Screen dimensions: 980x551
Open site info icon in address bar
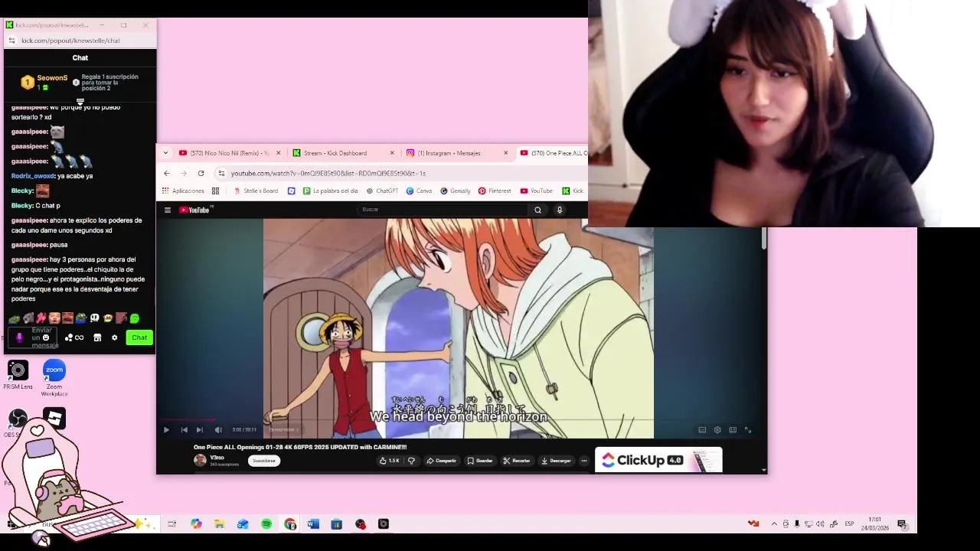click(x=221, y=174)
